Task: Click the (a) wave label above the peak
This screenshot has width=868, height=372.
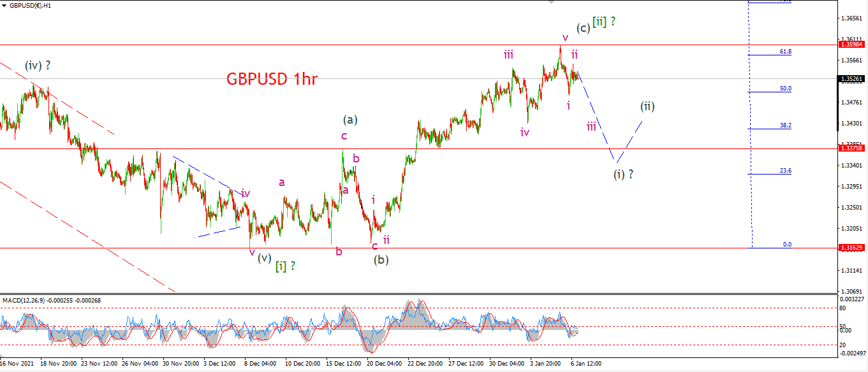Action: pyautogui.click(x=350, y=119)
